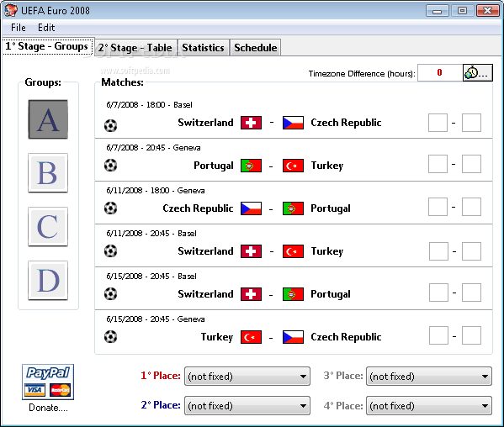Click soccer ball icon for Portugal - Turkey match
504x427 pixels.
[110, 166]
